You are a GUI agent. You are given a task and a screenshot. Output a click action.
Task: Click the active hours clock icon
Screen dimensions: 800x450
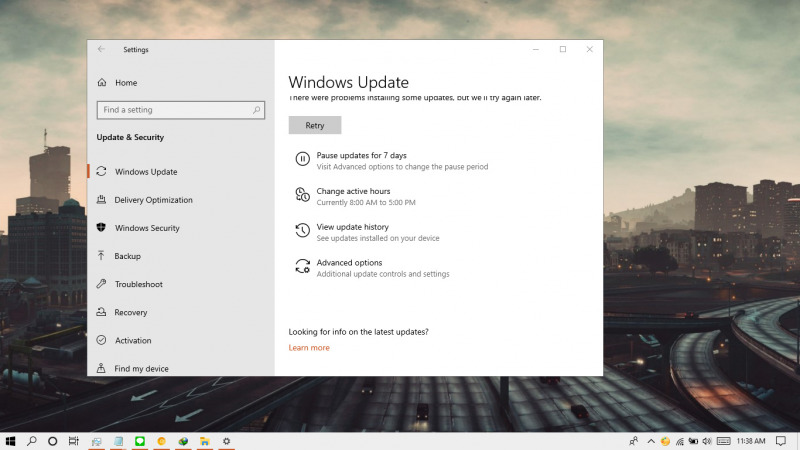(x=302, y=194)
